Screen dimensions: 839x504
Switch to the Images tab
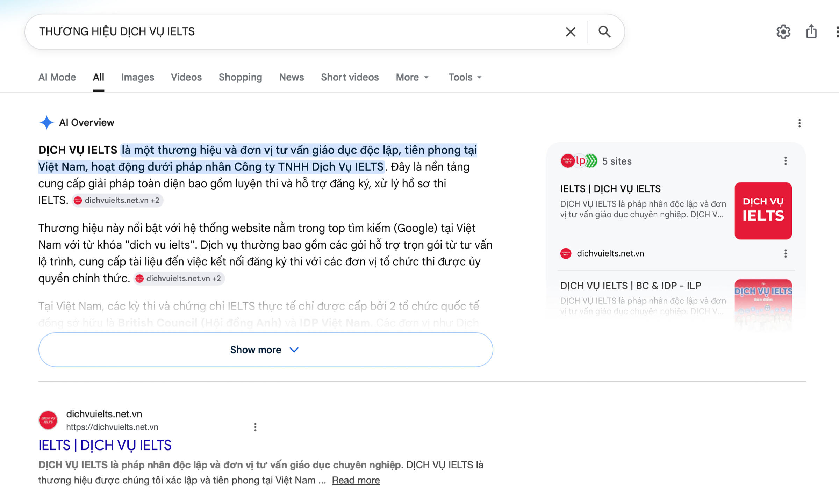point(137,77)
